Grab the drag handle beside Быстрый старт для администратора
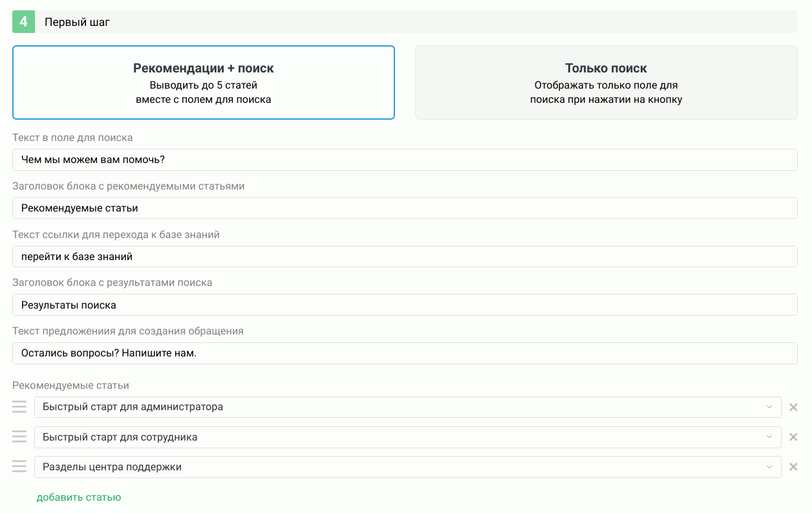 (x=19, y=408)
